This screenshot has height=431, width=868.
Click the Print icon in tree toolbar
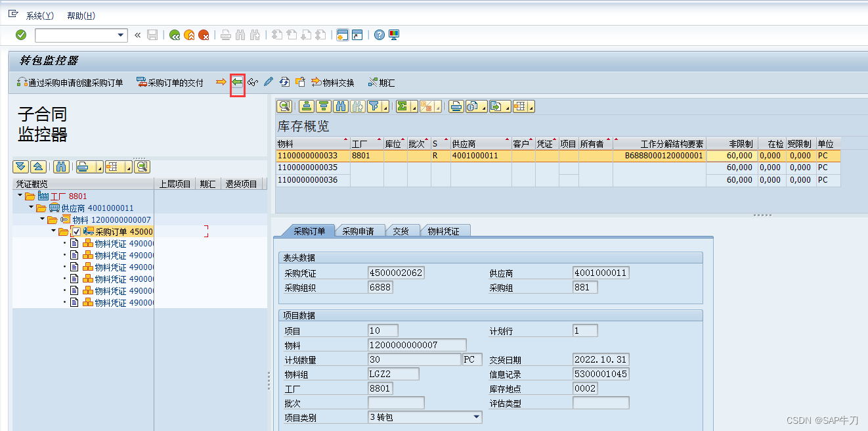(84, 167)
